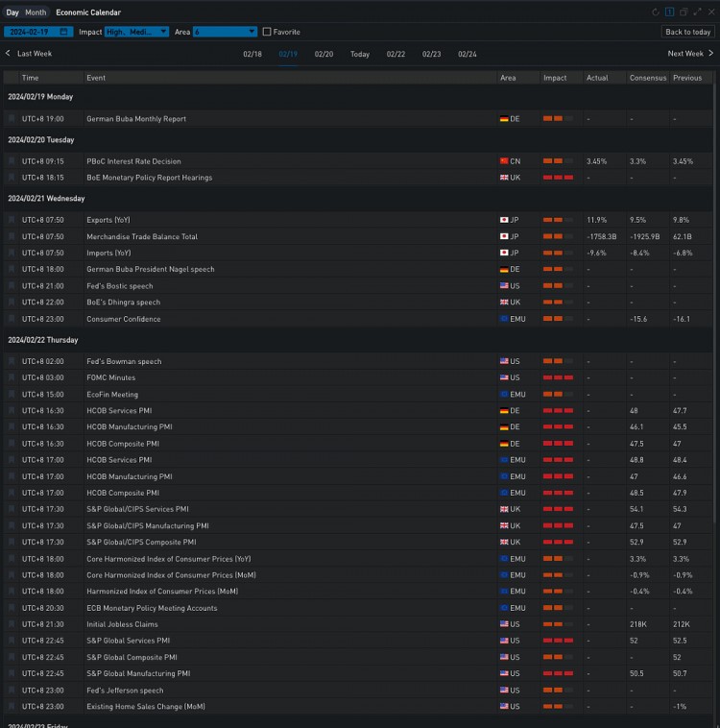
Task: Bookmark the Consumer Confidence EMU event
Action: (x=12, y=319)
